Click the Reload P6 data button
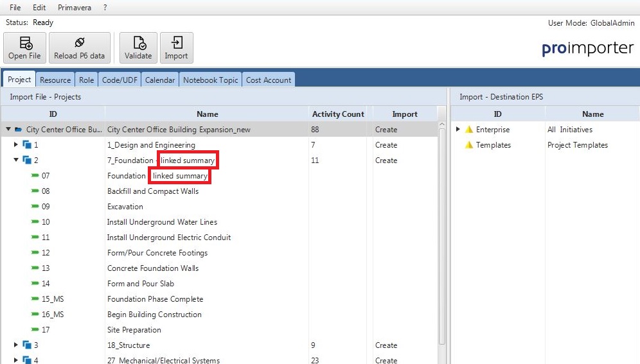Screen dimensions: 640x364 [x=80, y=48]
